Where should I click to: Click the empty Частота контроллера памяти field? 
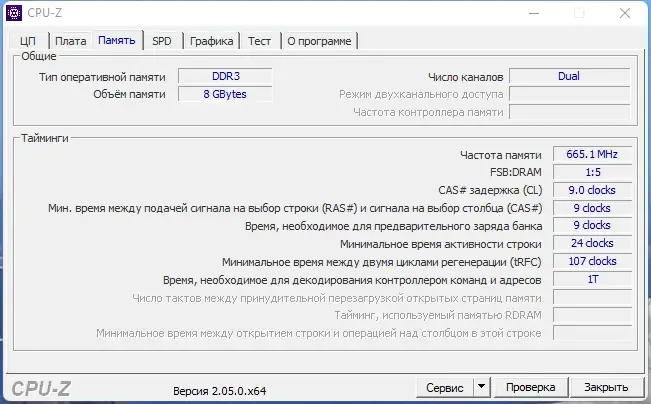point(569,112)
